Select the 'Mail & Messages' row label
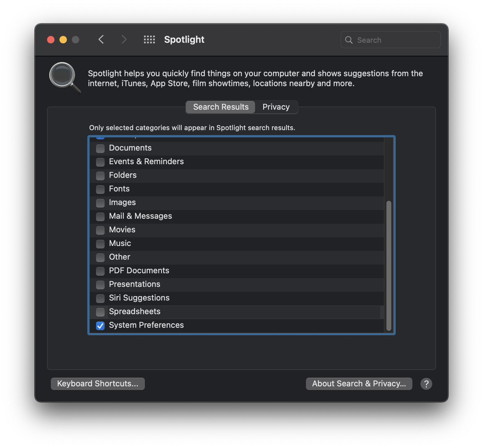 [x=141, y=216]
